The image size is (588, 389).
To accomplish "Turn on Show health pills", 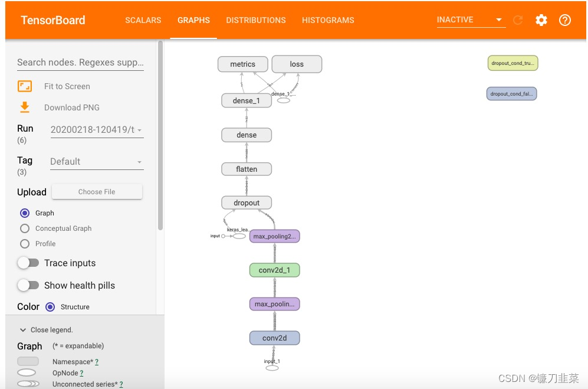I will (28, 285).
